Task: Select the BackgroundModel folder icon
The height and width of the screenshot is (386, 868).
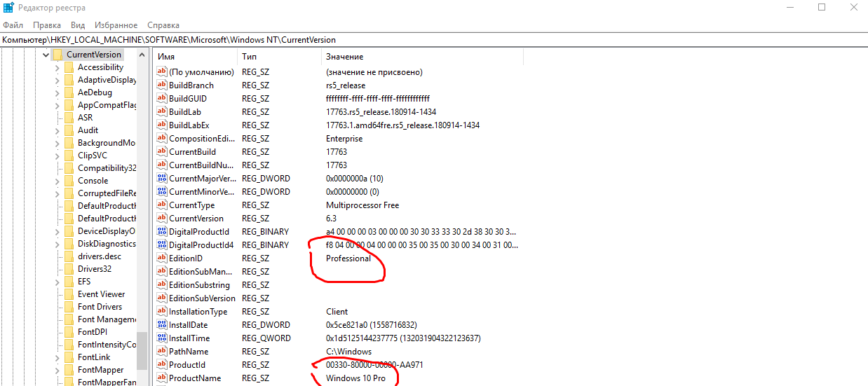Action: (69, 143)
